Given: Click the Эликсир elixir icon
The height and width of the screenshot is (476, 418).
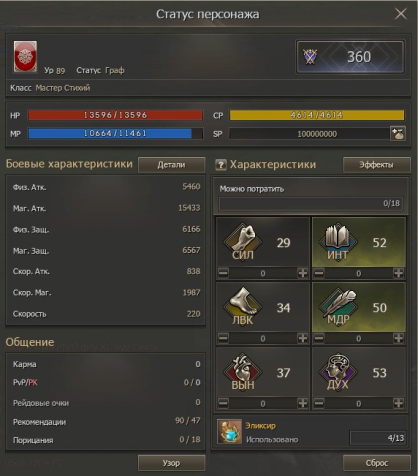Looking at the screenshot, I should [x=229, y=432].
